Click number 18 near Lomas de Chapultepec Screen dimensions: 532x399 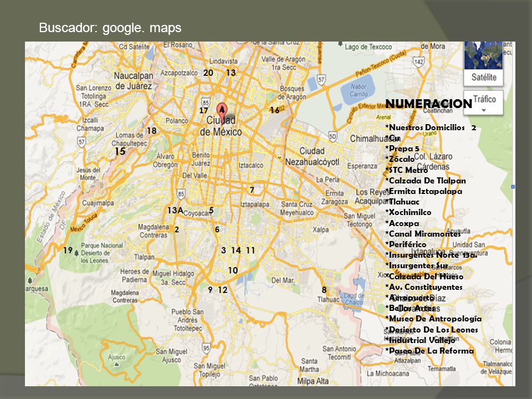click(x=151, y=131)
